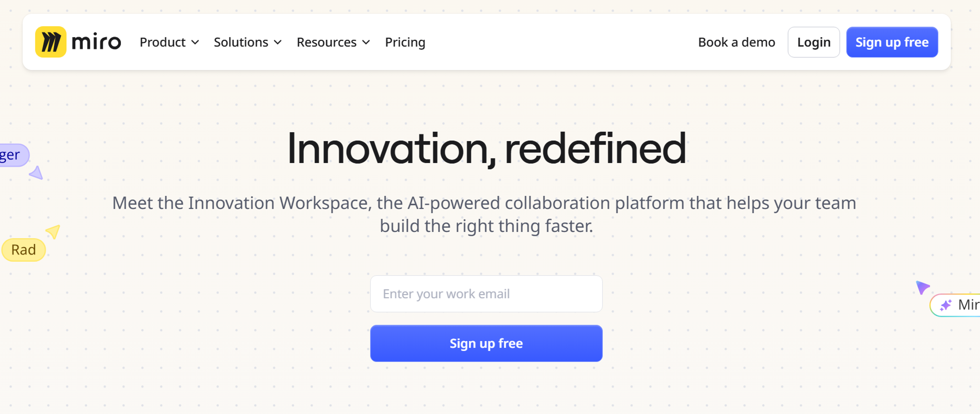This screenshot has width=980, height=414.
Task: Click the Login button
Action: coord(814,42)
